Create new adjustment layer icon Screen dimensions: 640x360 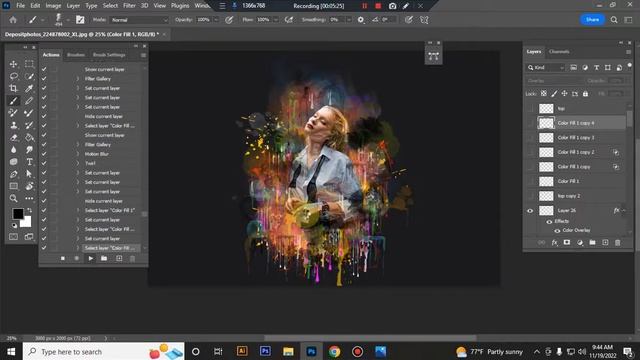click(580, 242)
